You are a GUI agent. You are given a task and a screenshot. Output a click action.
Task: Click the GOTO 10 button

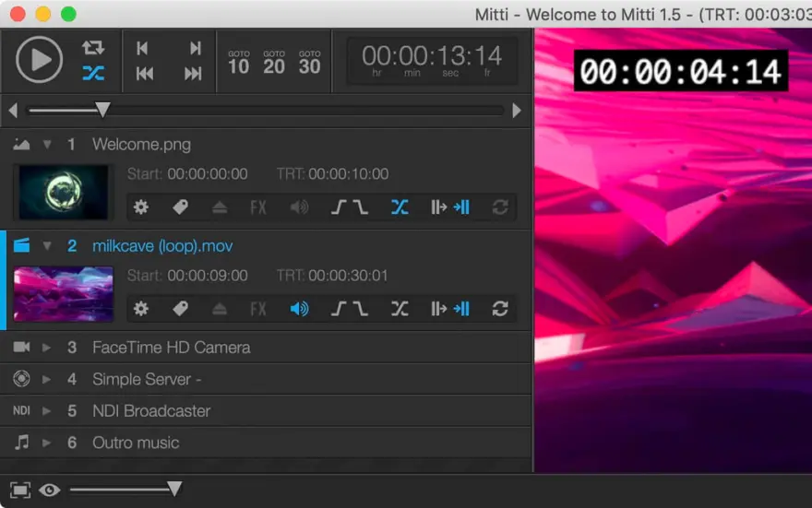click(239, 63)
